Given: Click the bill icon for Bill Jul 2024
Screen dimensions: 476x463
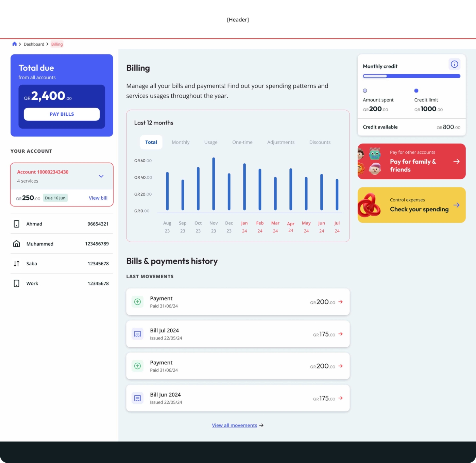Looking at the screenshot, I should (x=137, y=334).
